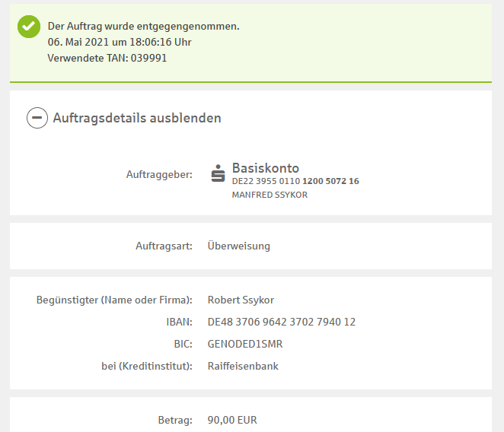Click account holder name MANFRED SSYKOR
Image resolution: width=504 pixels, height=432 pixels.
(269, 195)
